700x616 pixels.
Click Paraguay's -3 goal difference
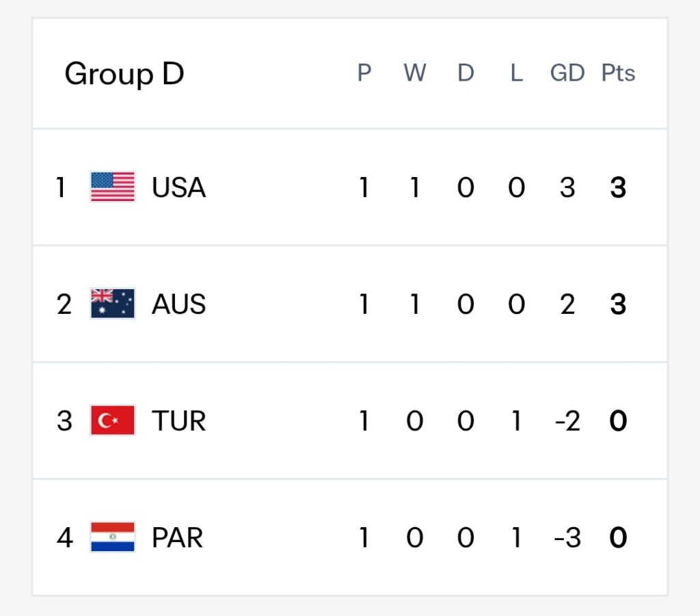coord(567,538)
